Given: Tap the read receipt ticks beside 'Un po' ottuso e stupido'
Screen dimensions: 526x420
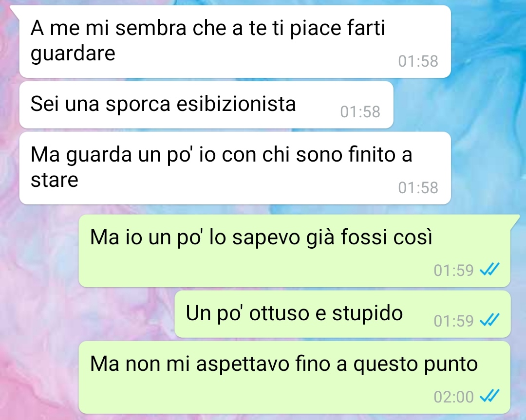Looking at the screenshot, I should (x=489, y=320).
